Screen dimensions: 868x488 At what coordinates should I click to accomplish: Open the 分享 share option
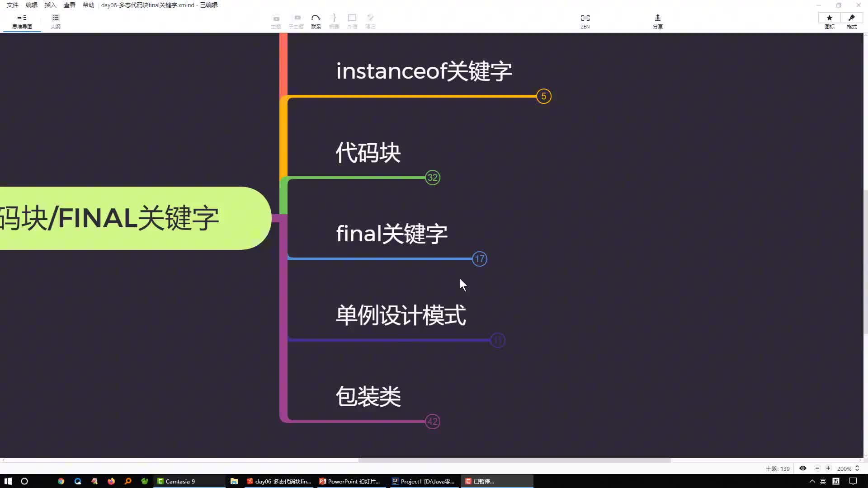[657, 21]
